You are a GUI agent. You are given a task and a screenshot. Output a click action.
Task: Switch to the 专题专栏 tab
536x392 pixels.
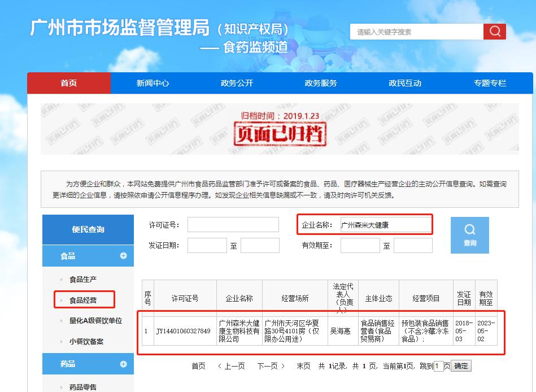[x=490, y=82]
